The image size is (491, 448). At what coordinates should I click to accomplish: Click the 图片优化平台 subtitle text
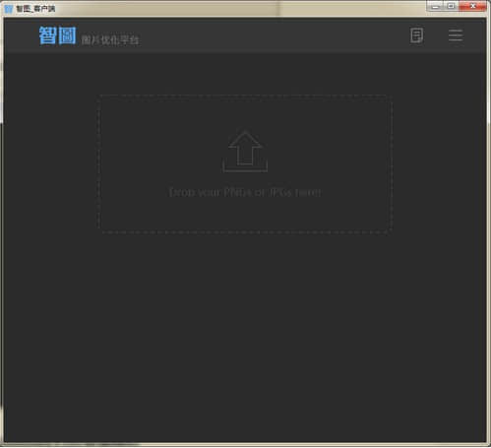[110, 40]
